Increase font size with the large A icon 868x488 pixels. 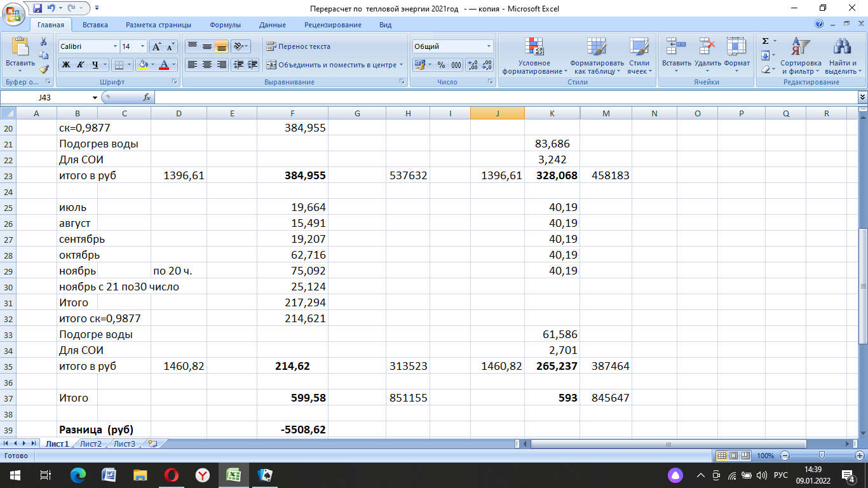pyautogui.click(x=156, y=46)
